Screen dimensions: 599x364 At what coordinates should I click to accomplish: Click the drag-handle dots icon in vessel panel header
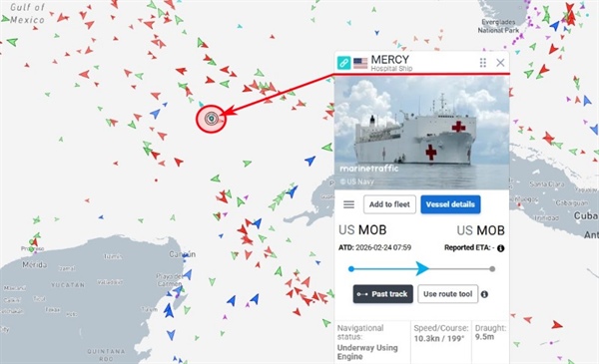[x=483, y=63]
